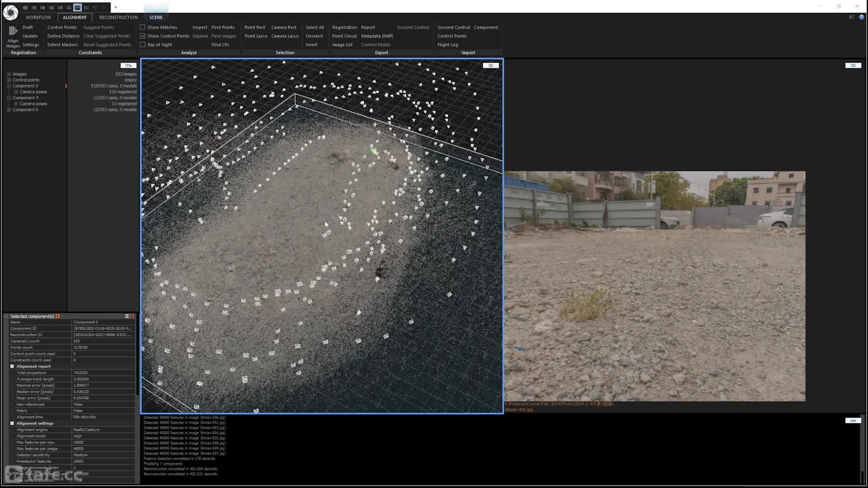The height and width of the screenshot is (488, 868).
Task: Click the Align Images icon button
Action: tap(13, 36)
